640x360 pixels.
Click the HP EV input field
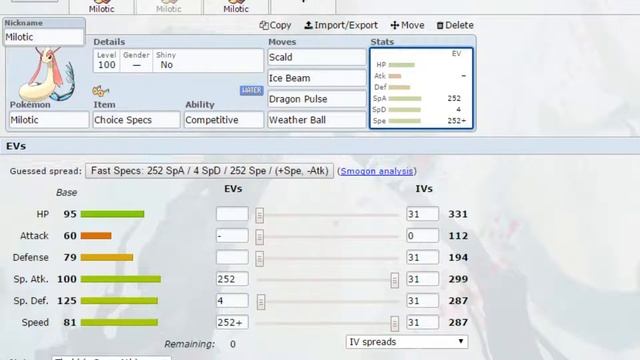pyautogui.click(x=232, y=214)
